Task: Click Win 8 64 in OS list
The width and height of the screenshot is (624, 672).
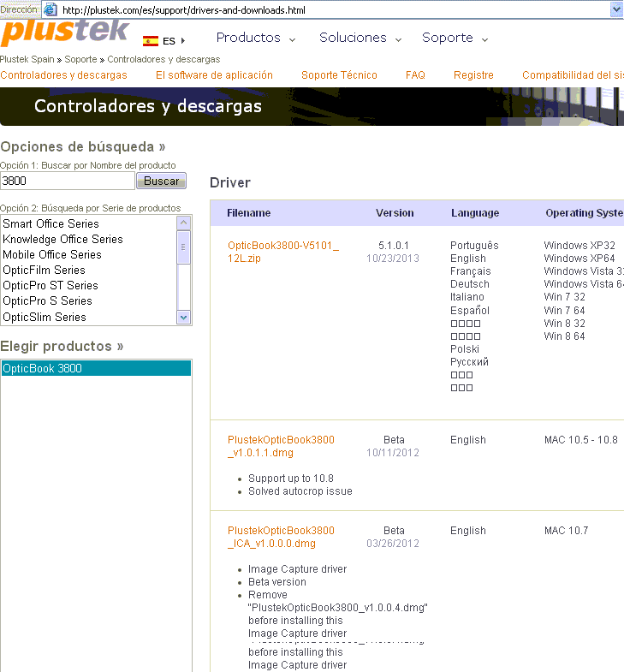Action: 564,336
